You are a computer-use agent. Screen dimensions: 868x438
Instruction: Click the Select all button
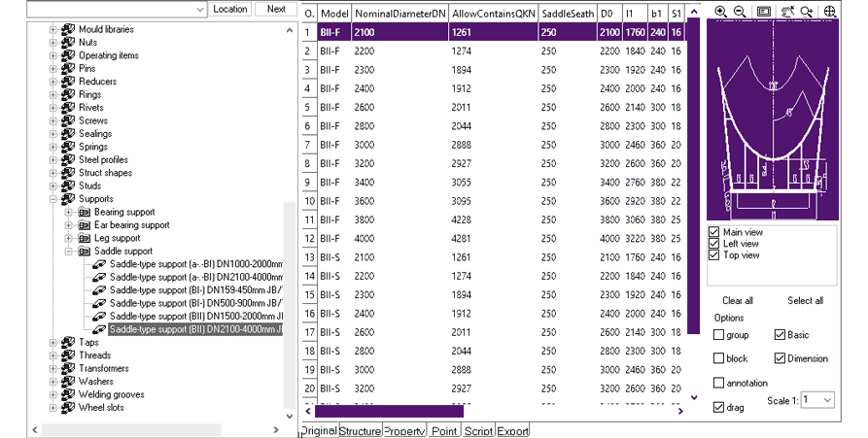[805, 301]
